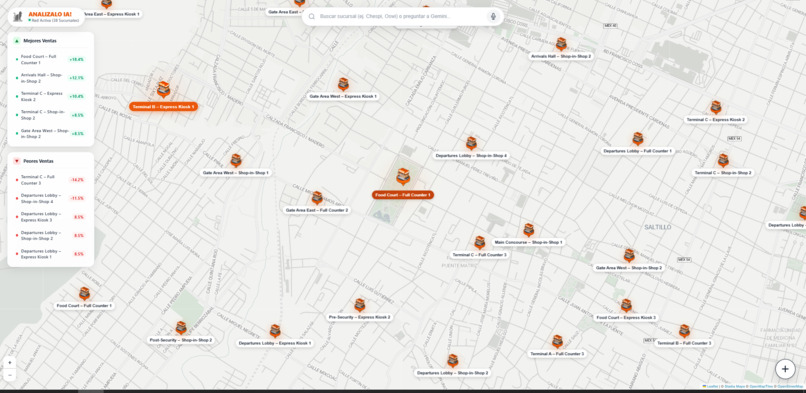The height and width of the screenshot is (393, 806).
Task: Select map marker above Pre-Security – Express Kiosk 2
Action: tap(359, 305)
